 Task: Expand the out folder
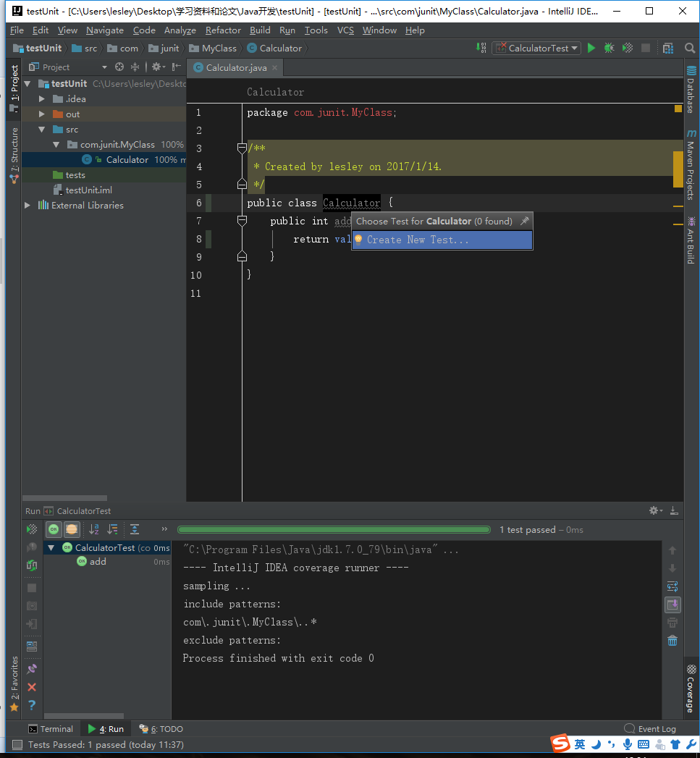[x=41, y=114]
